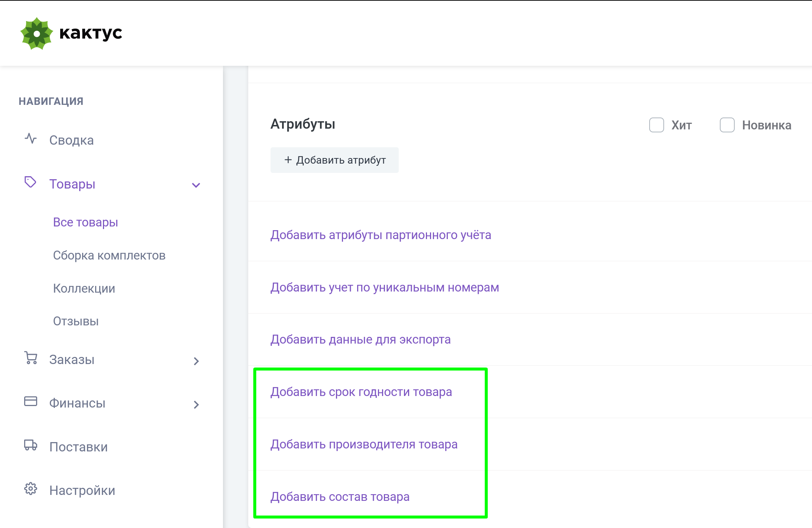Click the plus icon in Добавить атрибут
The image size is (812, 528).
tap(288, 160)
